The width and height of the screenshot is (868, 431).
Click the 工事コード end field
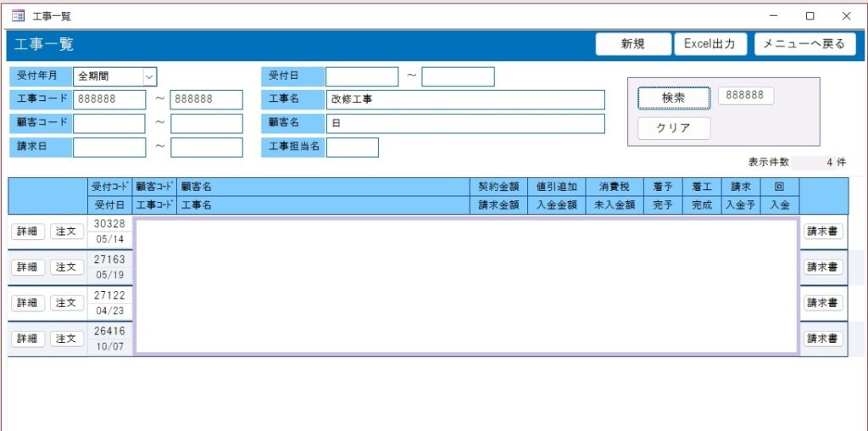pyautogui.click(x=207, y=100)
